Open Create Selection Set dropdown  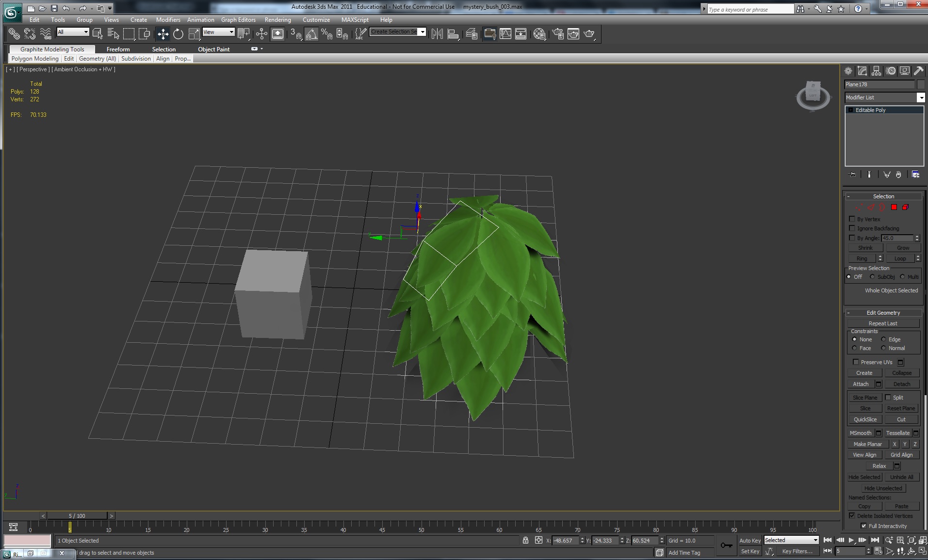(x=423, y=32)
